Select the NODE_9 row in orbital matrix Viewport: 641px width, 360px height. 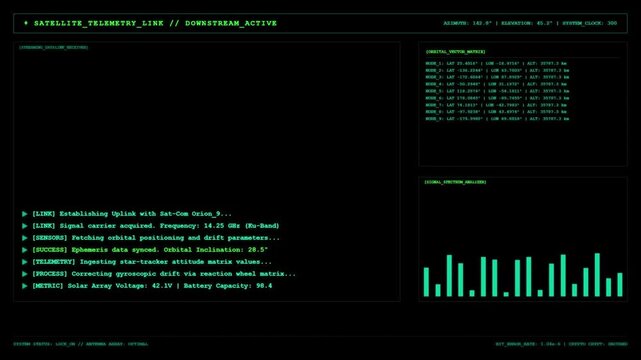pyautogui.click(x=497, y=119)
